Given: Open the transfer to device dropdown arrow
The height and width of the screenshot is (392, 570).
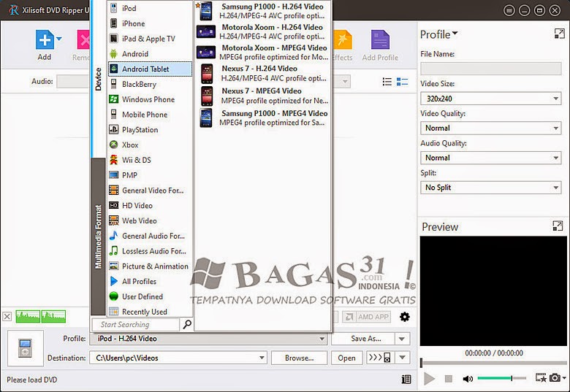Looking at the screenshot, I should (403, 358).
